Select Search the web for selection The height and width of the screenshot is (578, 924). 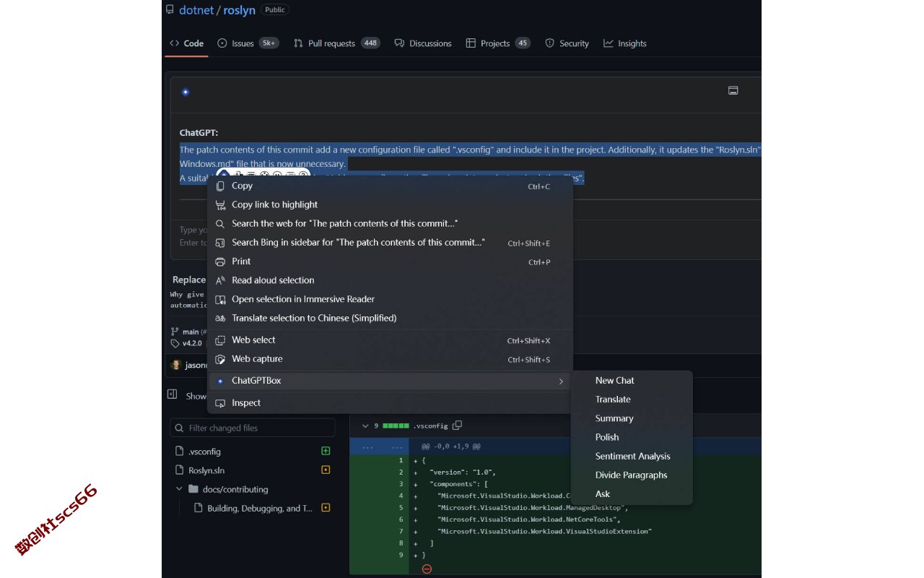tap(391, 223)
